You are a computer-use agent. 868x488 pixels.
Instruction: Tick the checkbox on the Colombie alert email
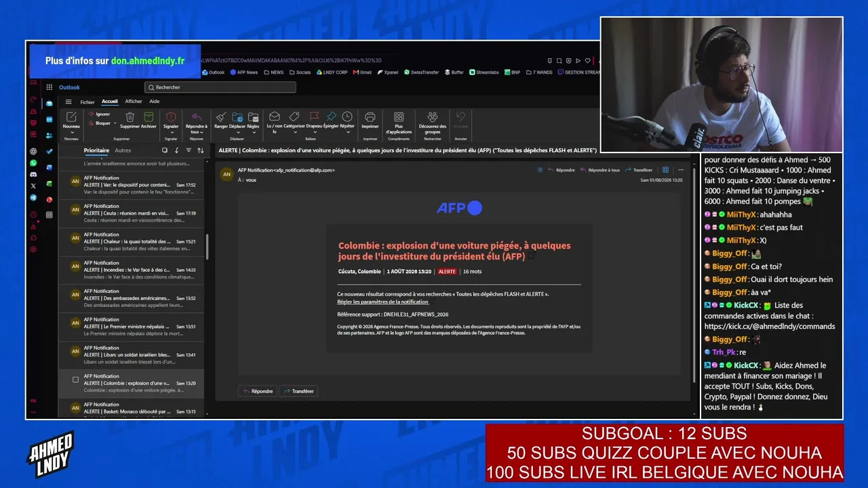tap(75, 380)
